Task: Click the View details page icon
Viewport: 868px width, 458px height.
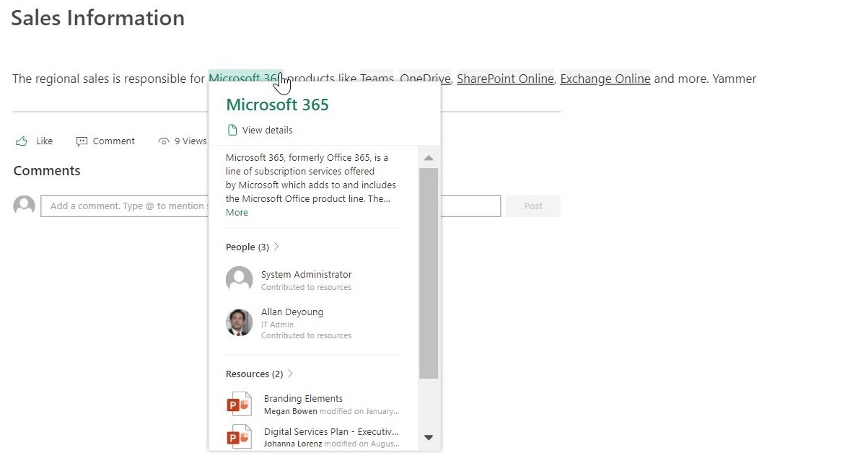Action: (x=232, y=131)
